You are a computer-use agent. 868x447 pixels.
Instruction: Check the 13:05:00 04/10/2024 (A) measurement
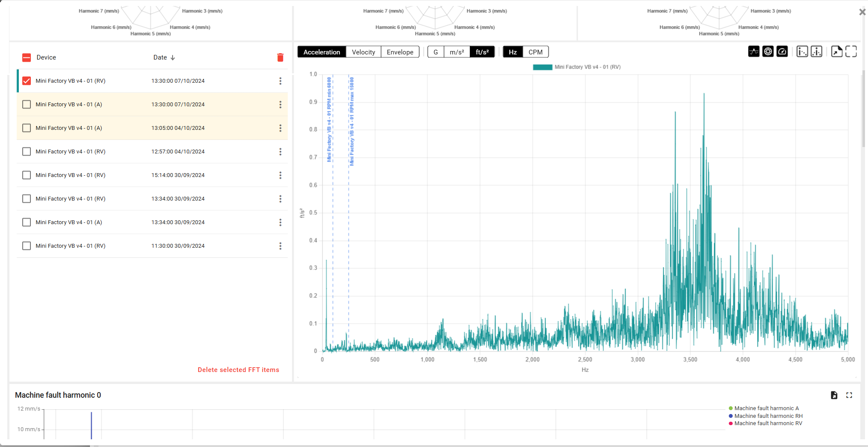[x=27, y=128]
